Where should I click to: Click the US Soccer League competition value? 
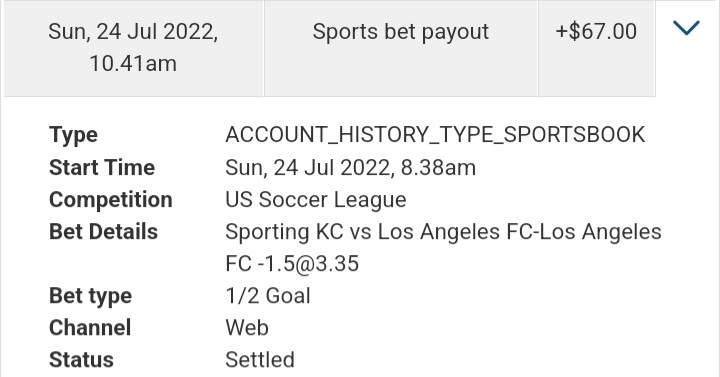click(x=316, y=200)
